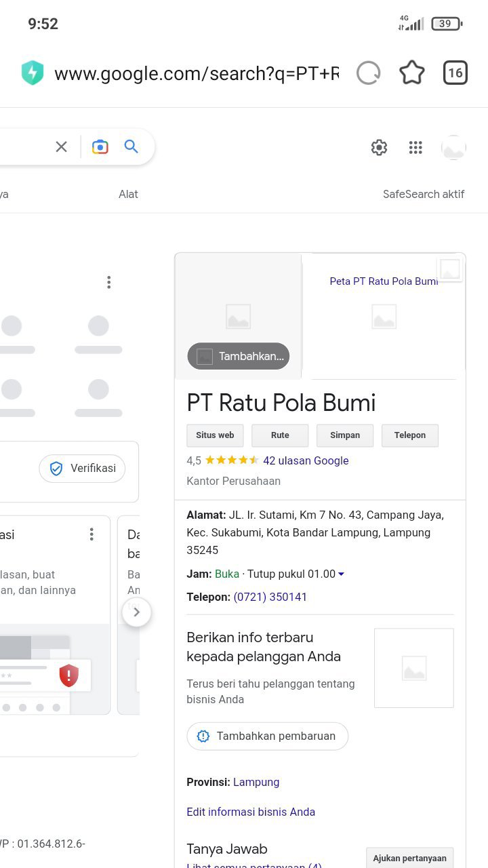This screenshot has height=868, width=488.
Task: Open the Alat tools menu
Action: [x=128, y=194]
